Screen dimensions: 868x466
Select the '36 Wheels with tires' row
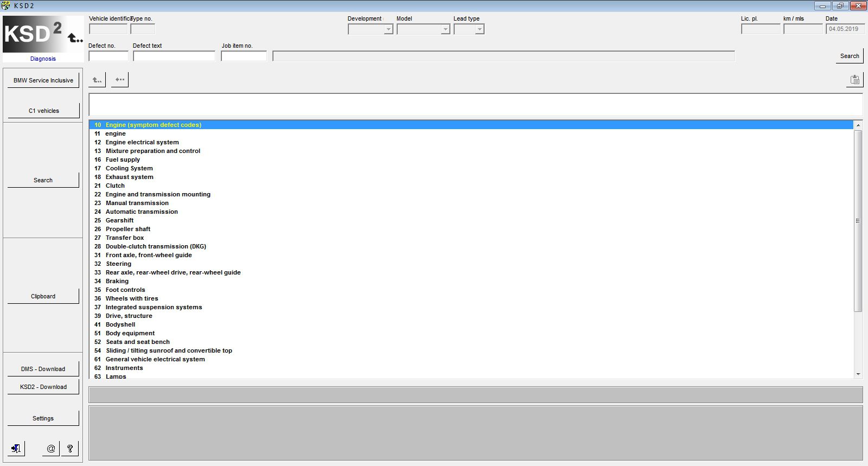click(x=471, y=298)
